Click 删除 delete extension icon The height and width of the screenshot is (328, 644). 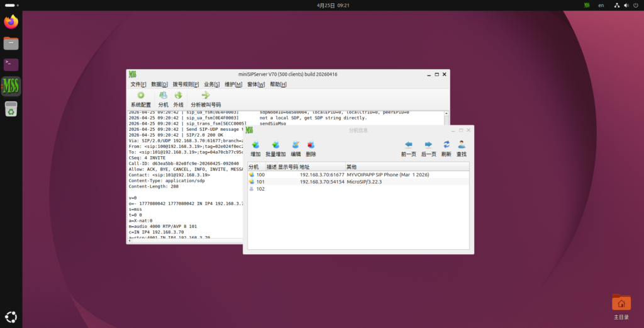click(x=311, y=149)
